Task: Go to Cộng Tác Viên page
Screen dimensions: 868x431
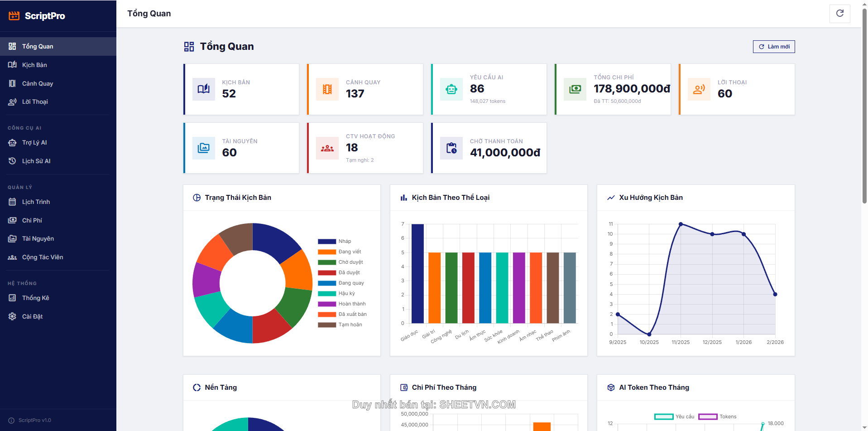Action: click(x=43, y=257)
